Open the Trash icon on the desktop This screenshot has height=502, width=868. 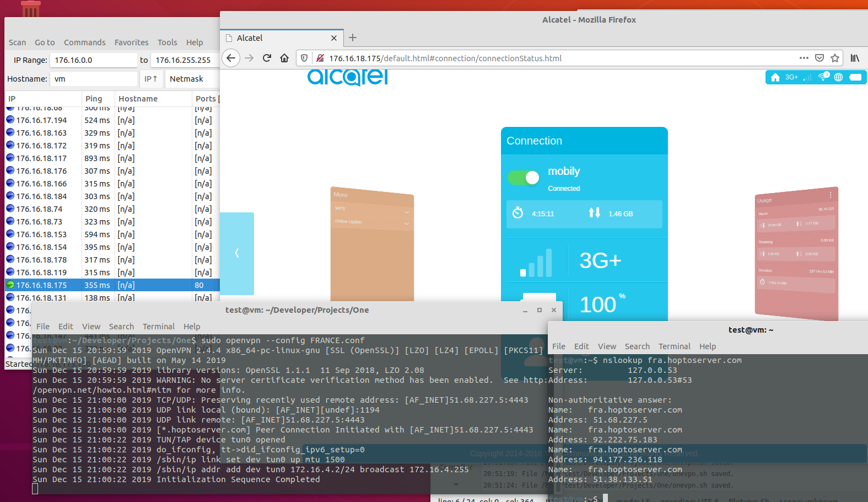click(30, 8)
